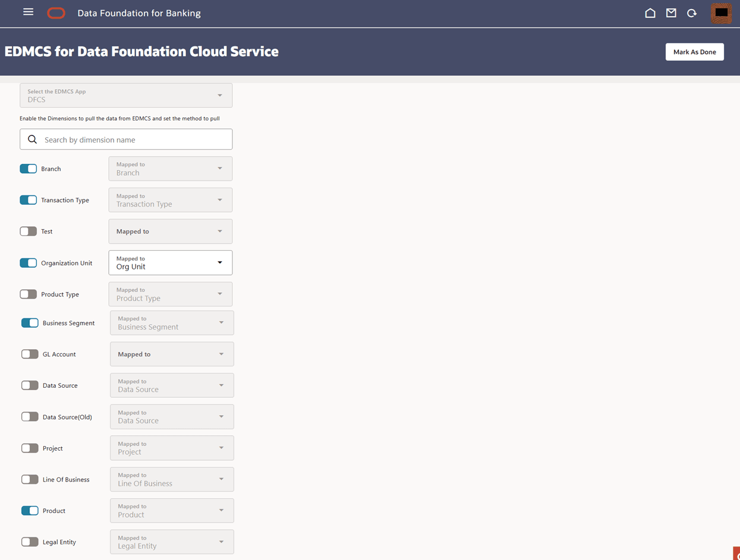This screenshot has height=560, width=740.
Task: Open Business Segment Mapped to dropdown
Action: click(172, 323)
